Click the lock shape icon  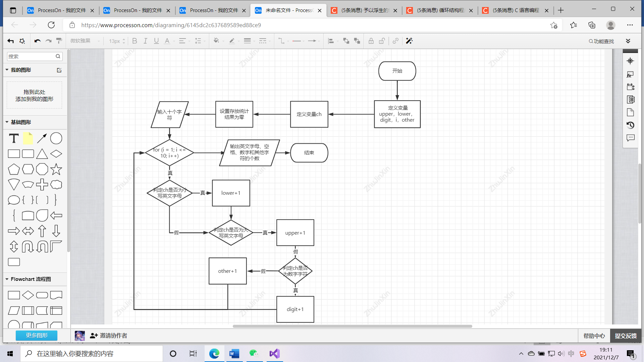[x=371, y=41]
